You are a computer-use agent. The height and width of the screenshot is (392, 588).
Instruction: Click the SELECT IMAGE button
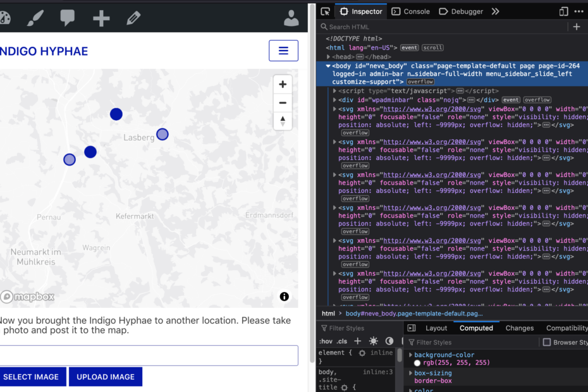pyautogui.click(x=33, y=377)
